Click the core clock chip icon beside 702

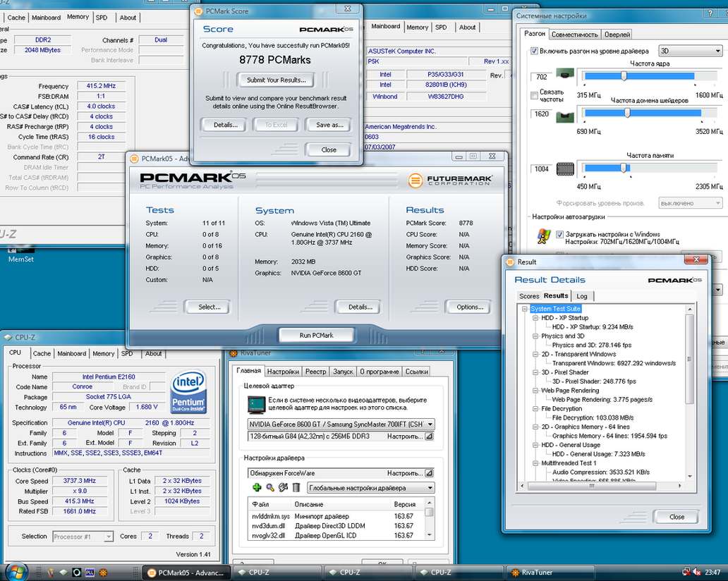564,74
